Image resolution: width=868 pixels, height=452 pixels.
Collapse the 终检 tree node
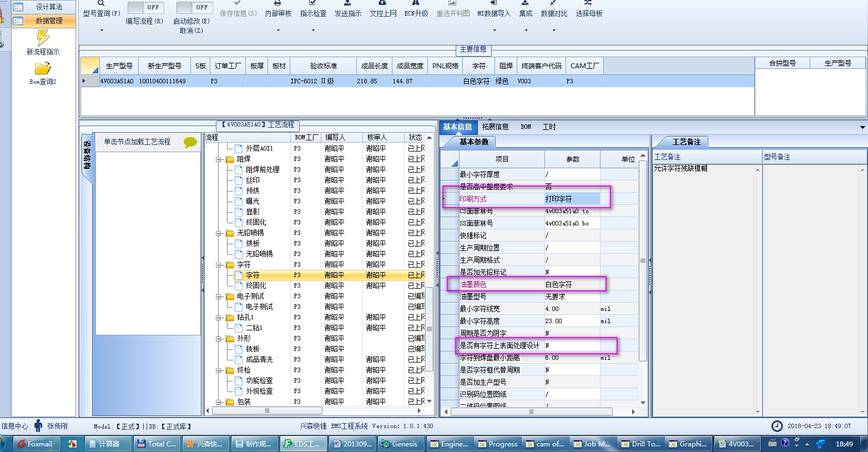pyautogui.click(x=219, y=370)
